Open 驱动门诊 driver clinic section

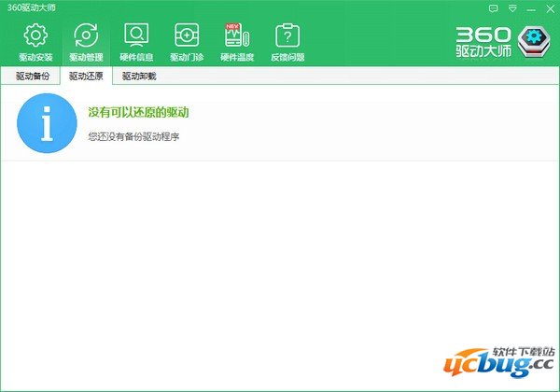(x=187, y=42)
